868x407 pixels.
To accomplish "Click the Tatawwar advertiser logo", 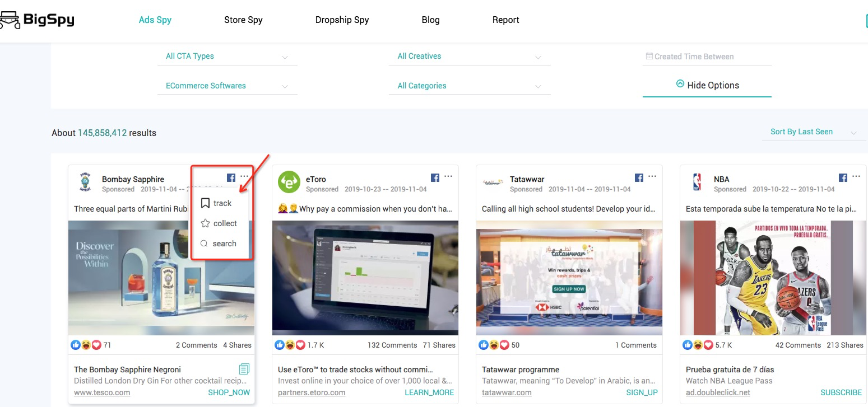I will pyautogui.click(x=493, y=182).
